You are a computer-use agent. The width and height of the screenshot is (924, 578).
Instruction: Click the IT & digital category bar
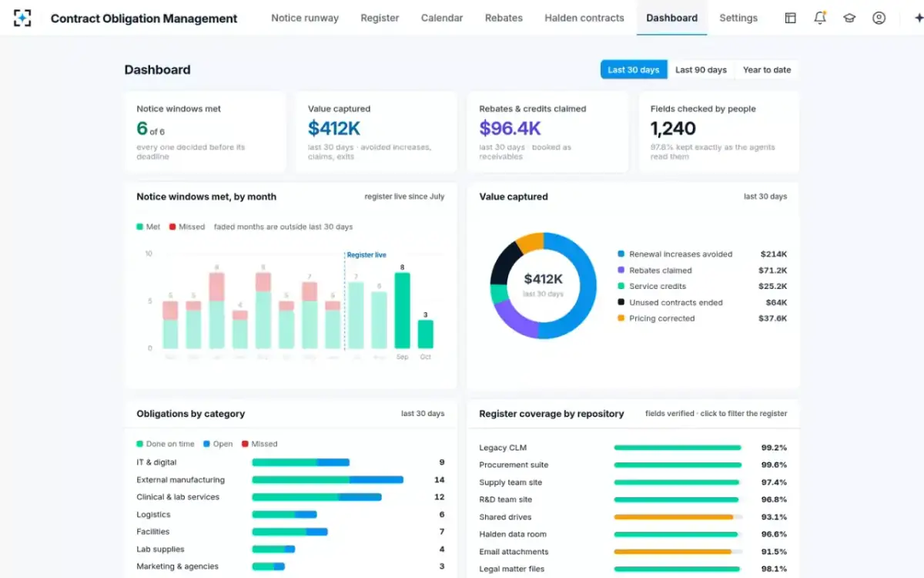[x=301, y=462]
